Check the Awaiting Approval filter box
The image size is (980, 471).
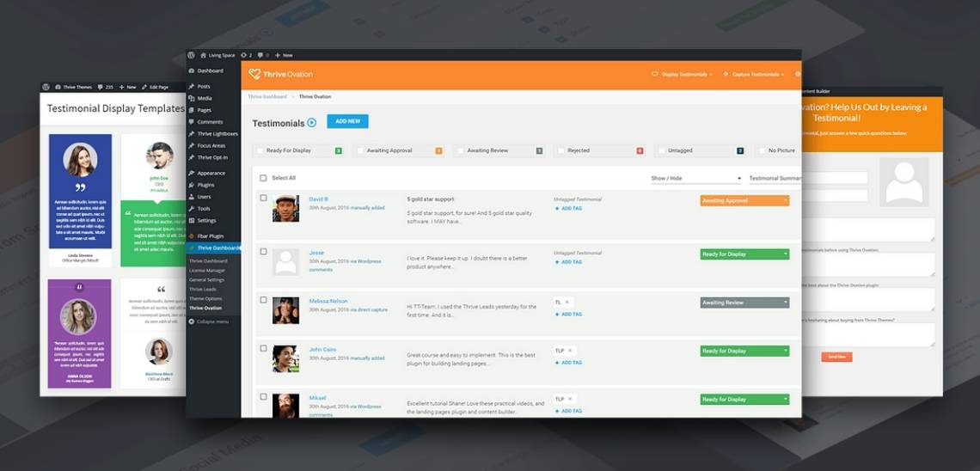pos(360,150)
